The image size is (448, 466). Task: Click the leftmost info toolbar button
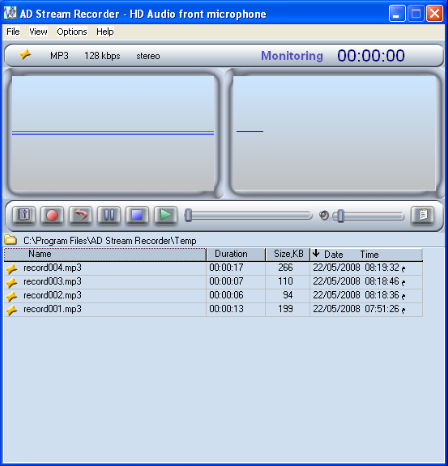coord(24,215)
